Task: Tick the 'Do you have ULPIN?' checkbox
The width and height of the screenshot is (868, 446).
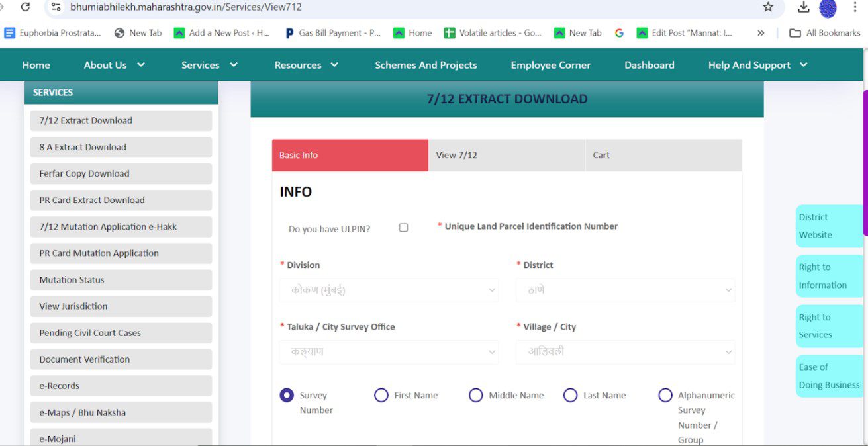Action: 403,228
